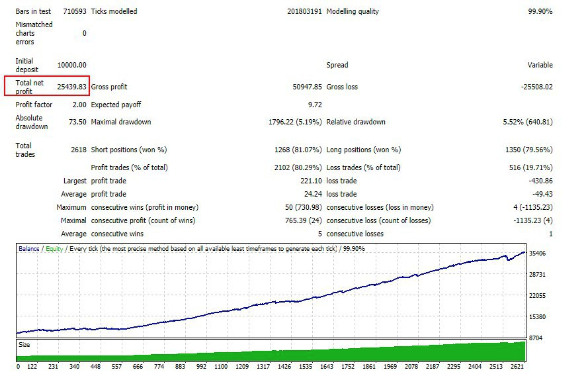Click the 15380 chart axis label
588x374 pixels.
tap(537, 317)
